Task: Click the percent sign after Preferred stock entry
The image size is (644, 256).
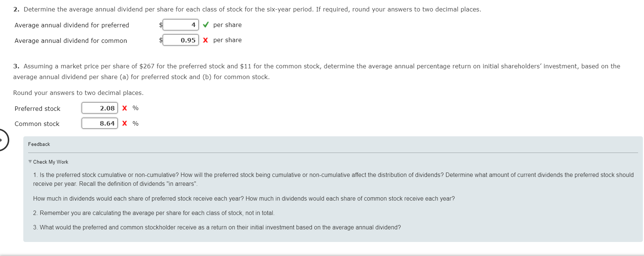Action: 135,108
